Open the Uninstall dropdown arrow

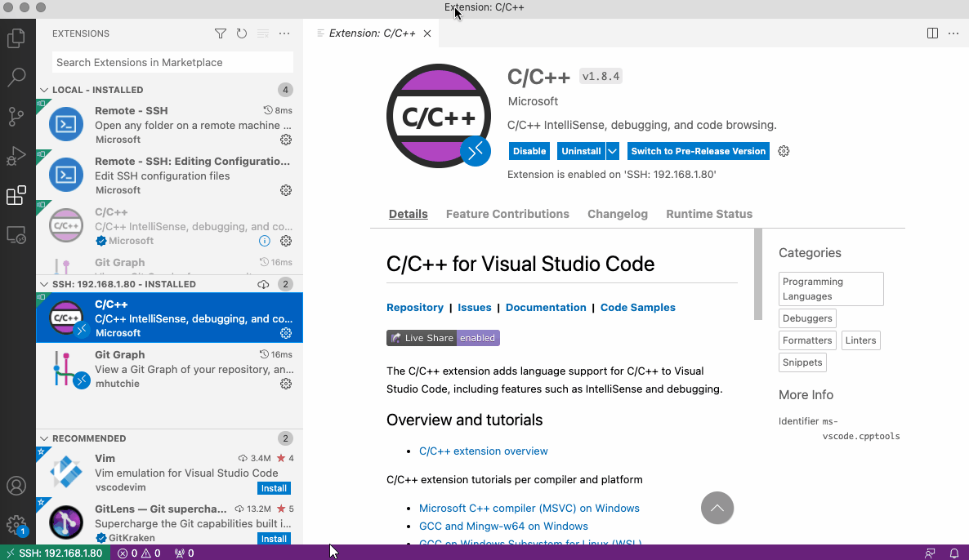click(x=613, y=151)
